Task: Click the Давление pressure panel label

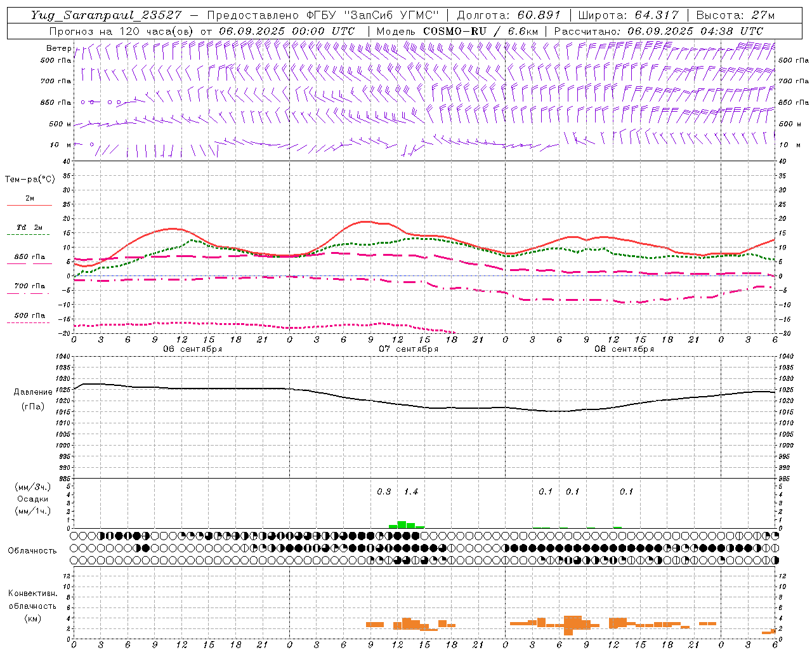Action: point(33,392)
